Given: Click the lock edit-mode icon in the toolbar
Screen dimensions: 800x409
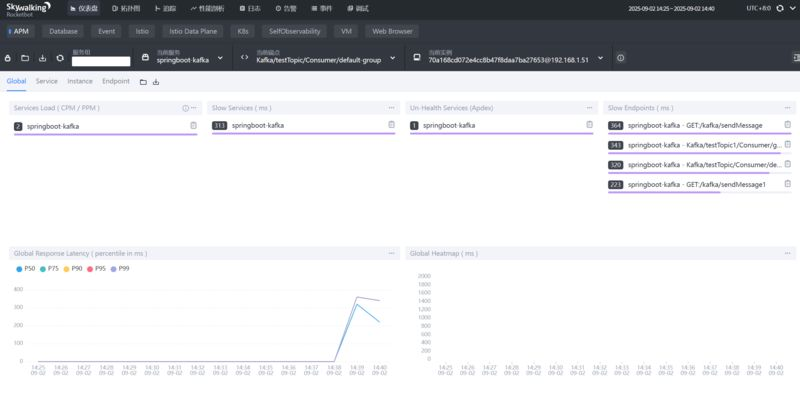Looking at the screenshot, I should (x=8, y=58).
